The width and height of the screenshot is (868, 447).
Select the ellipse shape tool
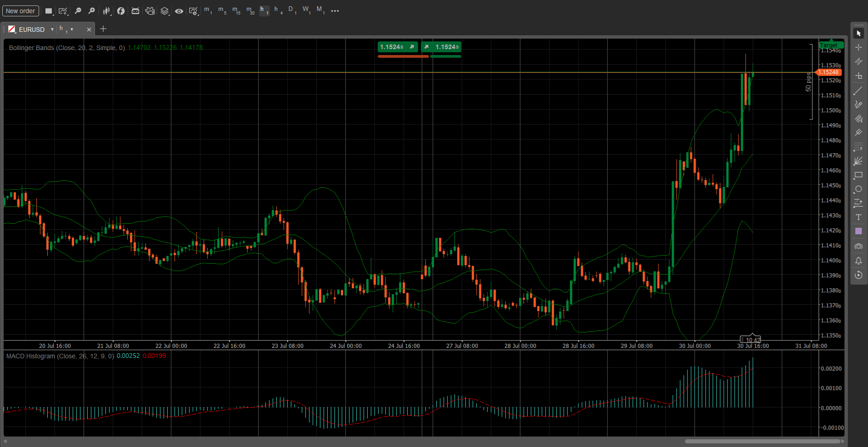point(858,189)
